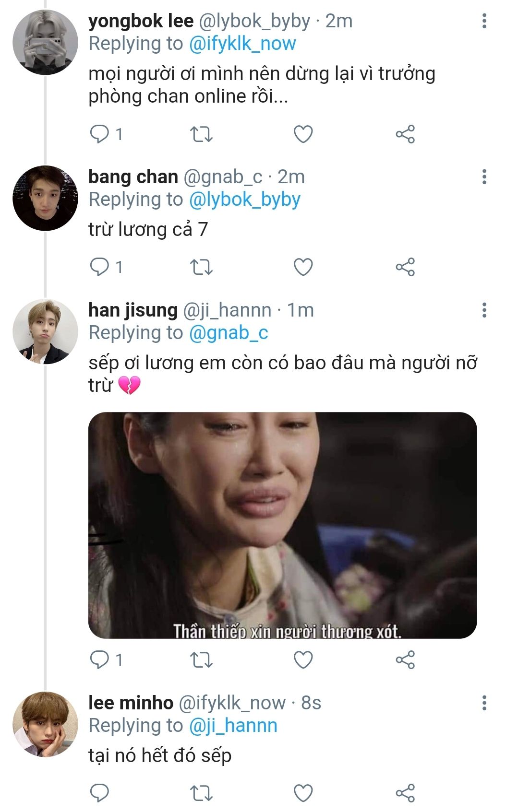
Task: Retweet lee minho's tweet
Action: click(x=202, y=793)
